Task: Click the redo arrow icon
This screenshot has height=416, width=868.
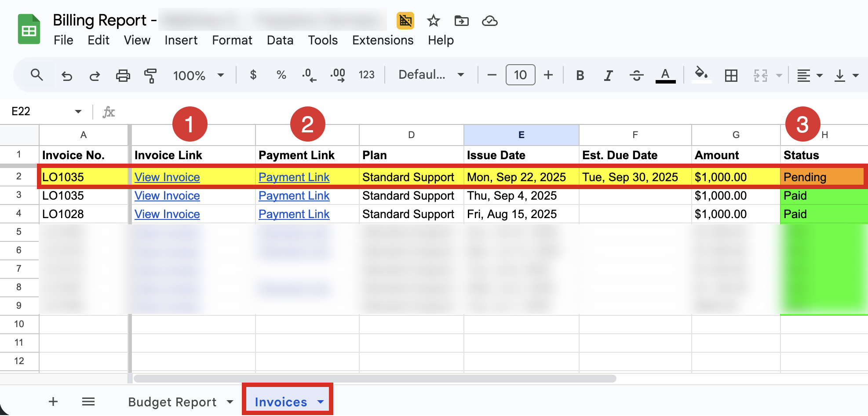Action: click(95, 76)
